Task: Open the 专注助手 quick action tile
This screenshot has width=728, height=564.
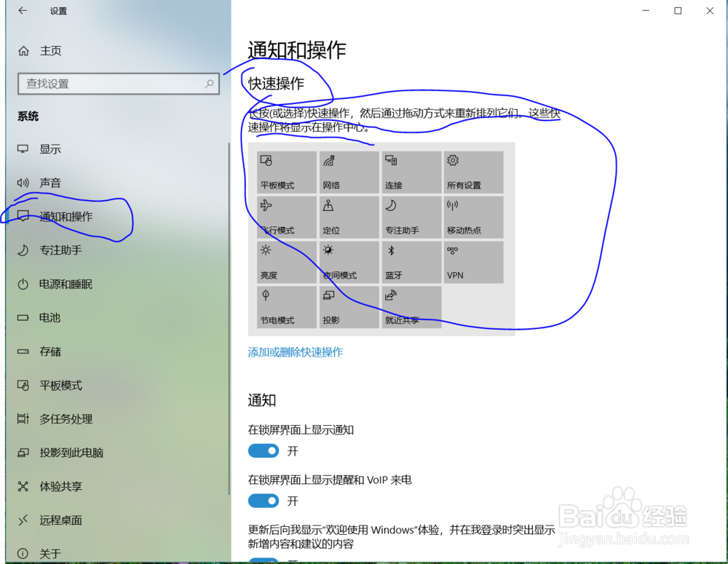Action: coord(411,218)
